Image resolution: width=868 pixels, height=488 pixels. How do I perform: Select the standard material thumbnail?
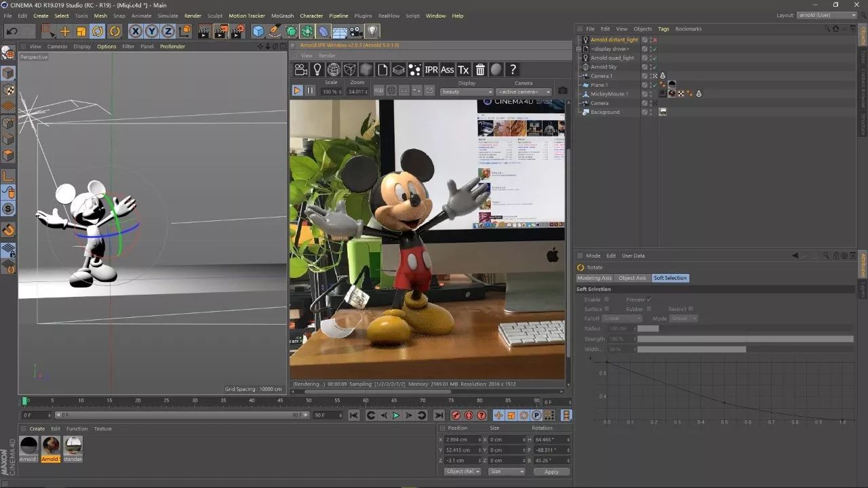point(73,445)
